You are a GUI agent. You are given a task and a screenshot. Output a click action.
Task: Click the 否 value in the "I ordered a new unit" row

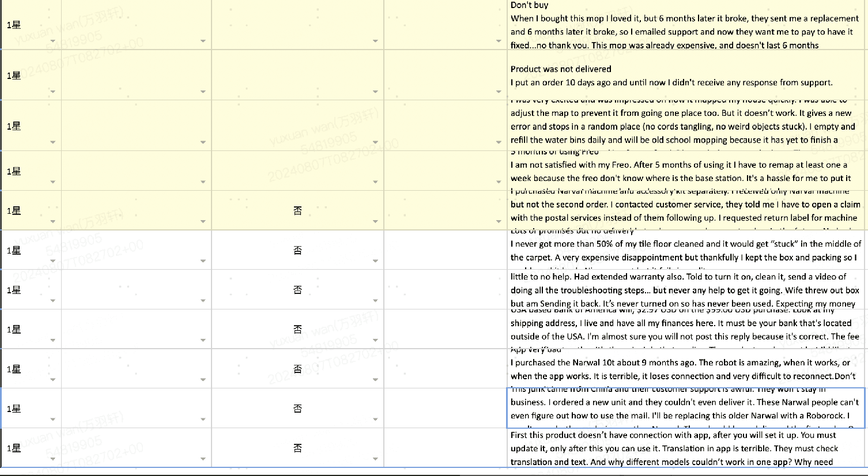coord(297,409)
